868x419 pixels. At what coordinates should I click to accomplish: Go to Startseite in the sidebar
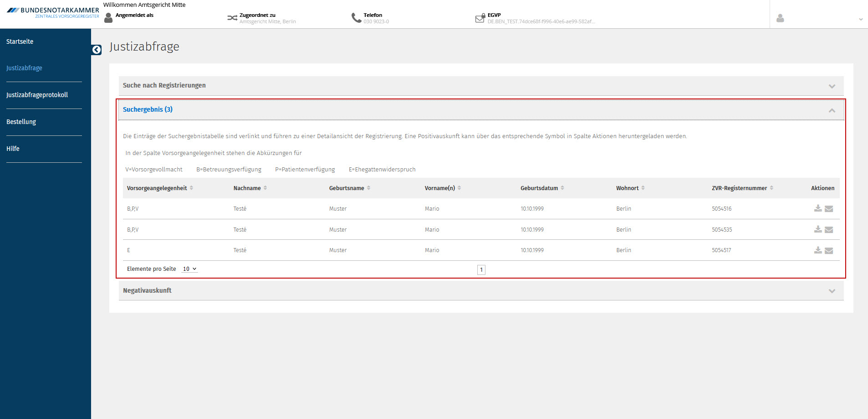point(20,41)
